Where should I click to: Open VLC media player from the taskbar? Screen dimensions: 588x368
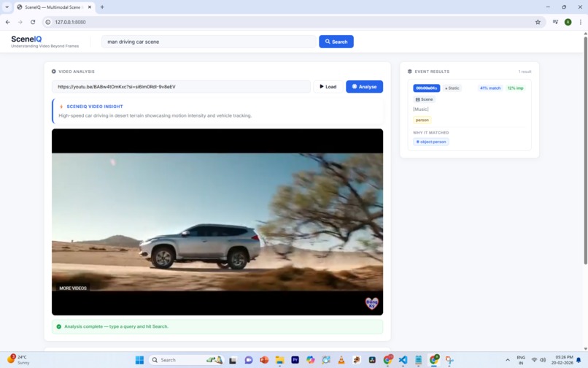click(x=341, y=360)
